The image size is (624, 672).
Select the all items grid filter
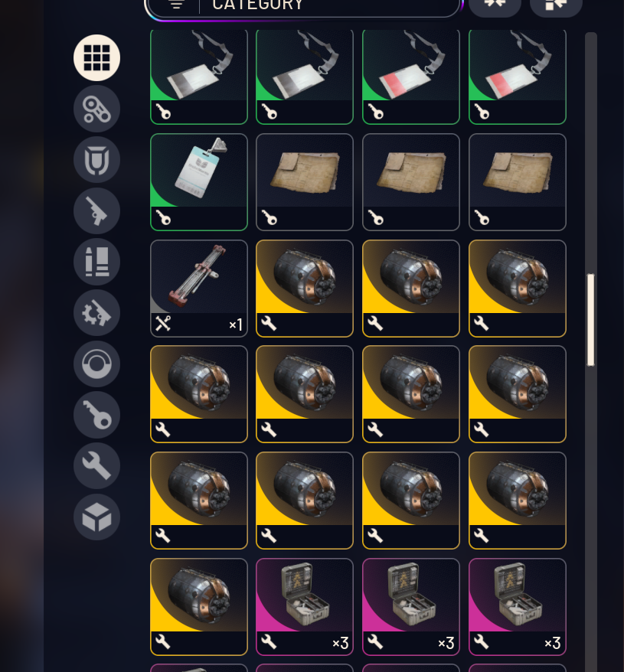click(96, 58)
